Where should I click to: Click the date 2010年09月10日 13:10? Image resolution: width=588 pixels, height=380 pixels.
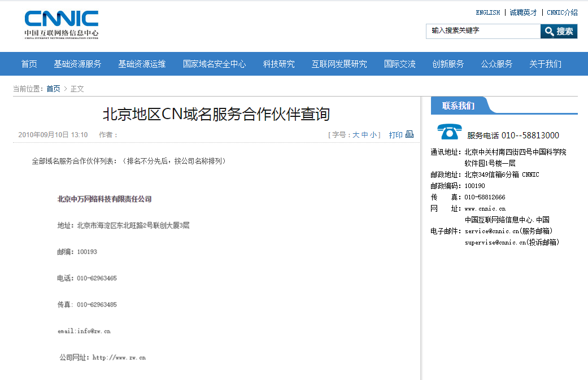pyautogui.click(x=53, y=135)
